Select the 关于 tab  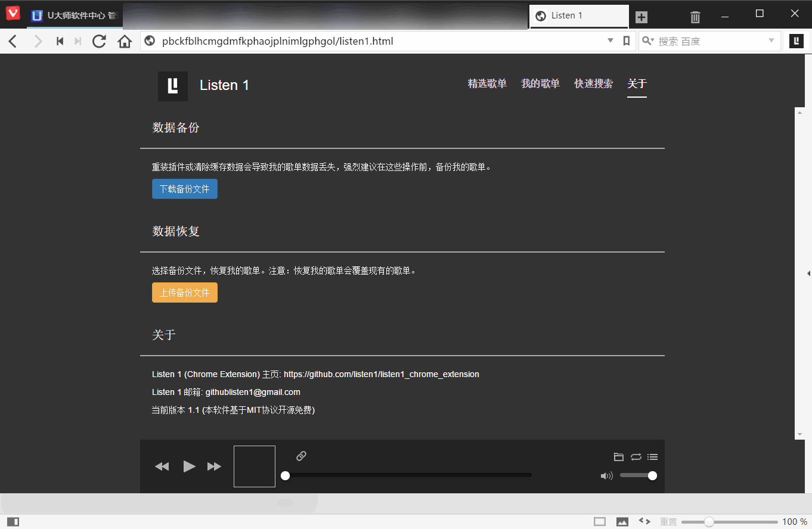pyautogui.click(x=637, y=84)
